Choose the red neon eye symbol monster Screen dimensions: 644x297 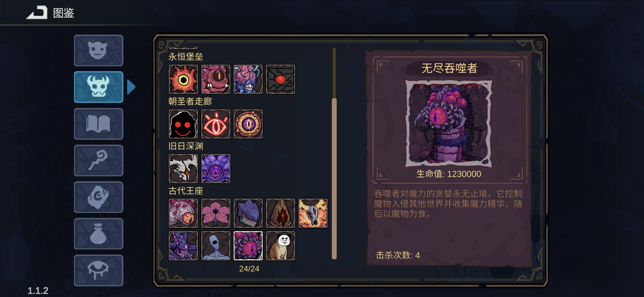click(216, 124)
